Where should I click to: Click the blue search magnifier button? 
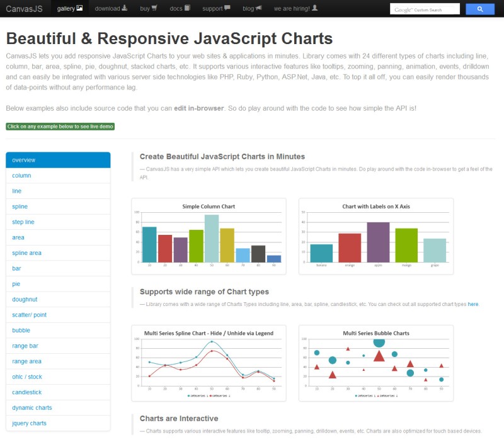480,9
